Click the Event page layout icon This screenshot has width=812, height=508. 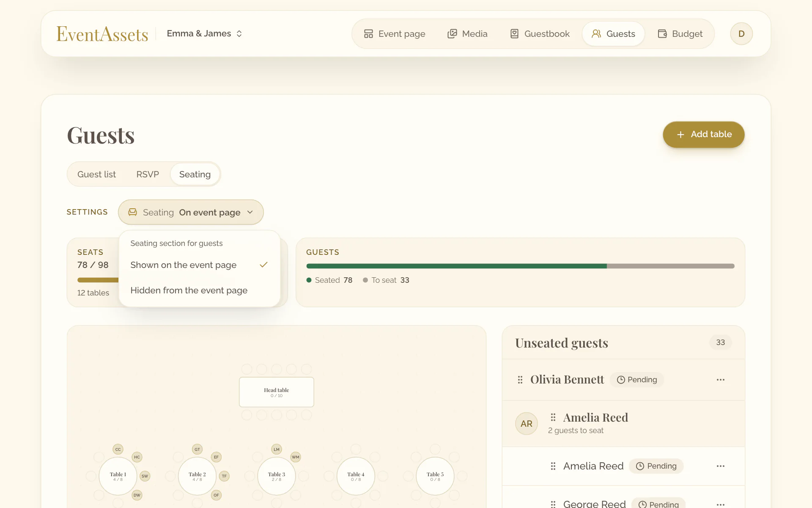(368, 34)
